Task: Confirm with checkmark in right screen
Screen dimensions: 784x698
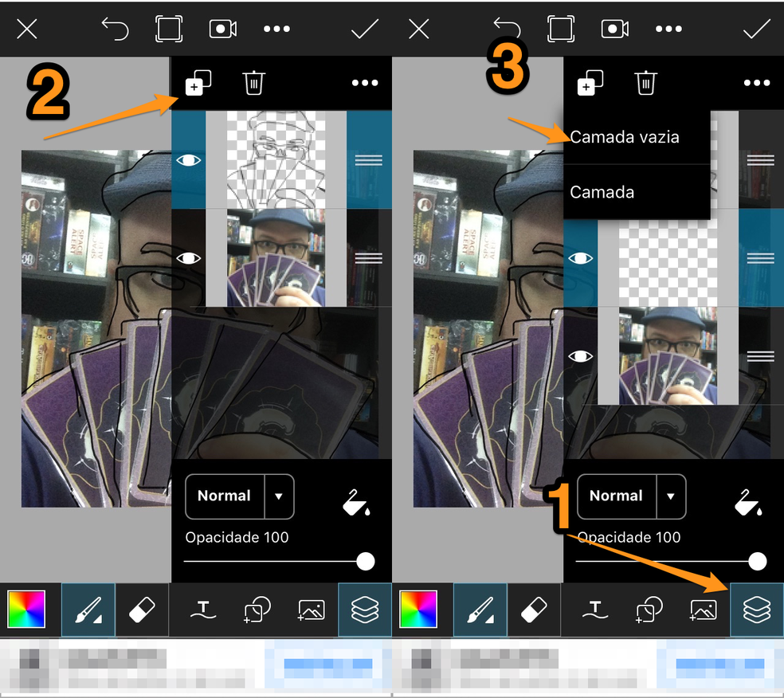Action: click(x=756, y=29)
